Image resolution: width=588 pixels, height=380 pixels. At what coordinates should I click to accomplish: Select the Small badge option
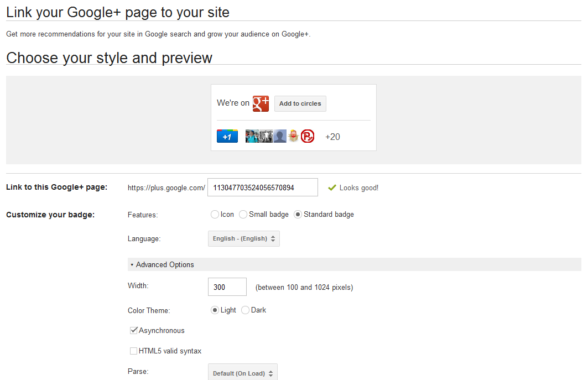click(243, 215)
